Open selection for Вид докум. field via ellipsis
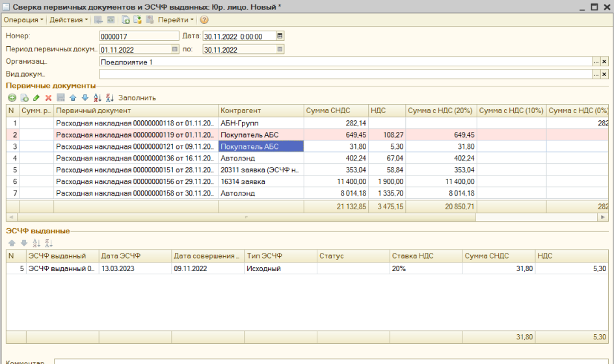Viewport: 614px width, 364px height. [596, 74]
